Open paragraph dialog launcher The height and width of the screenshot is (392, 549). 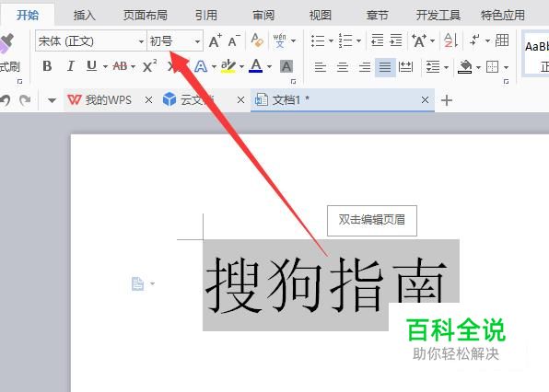coord(506,82)
